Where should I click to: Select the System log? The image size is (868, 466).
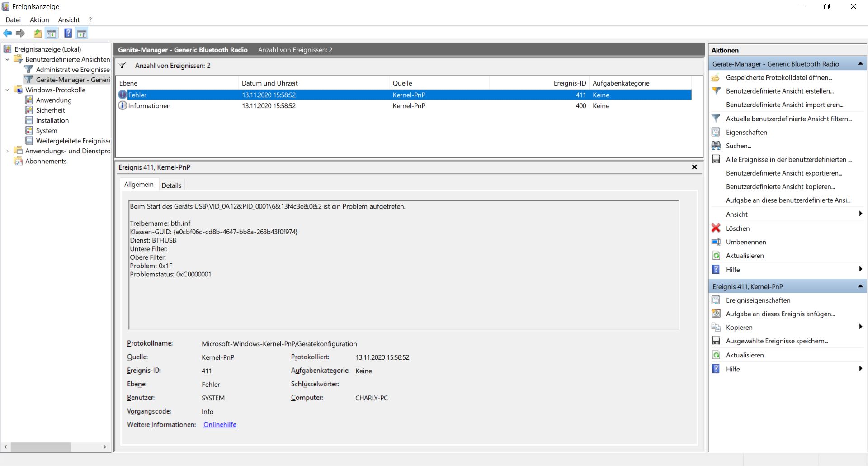pos(47,131)
